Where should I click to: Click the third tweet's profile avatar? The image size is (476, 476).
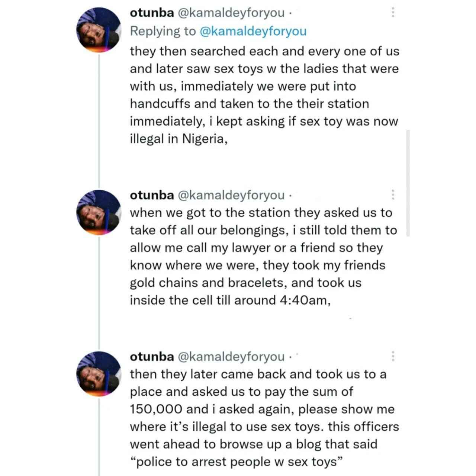click(x=99, y=374)
